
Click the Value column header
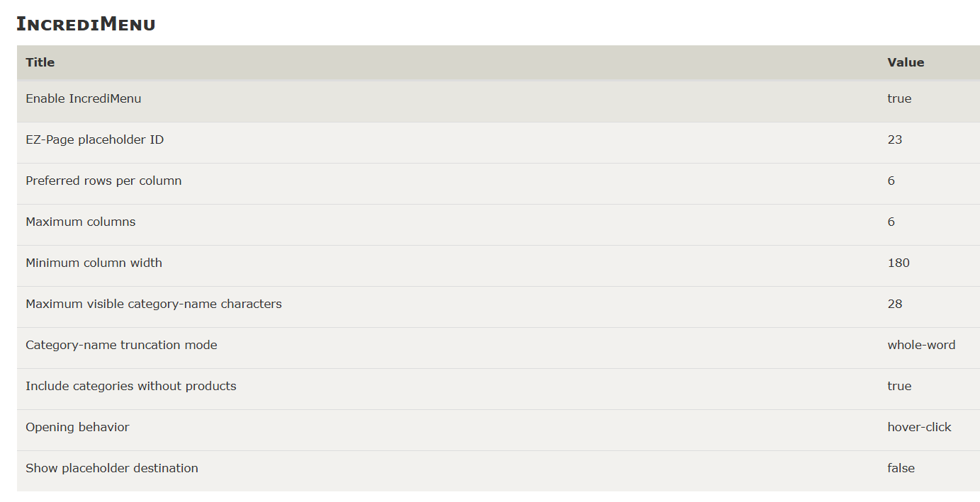pyautogui.click(x=906, y=62)
